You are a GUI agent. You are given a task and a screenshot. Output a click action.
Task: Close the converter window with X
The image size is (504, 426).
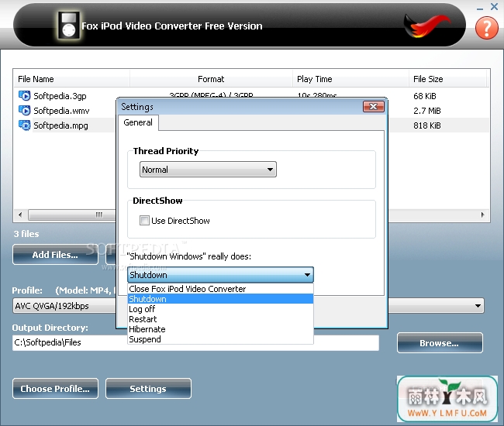tap(495, 6)
